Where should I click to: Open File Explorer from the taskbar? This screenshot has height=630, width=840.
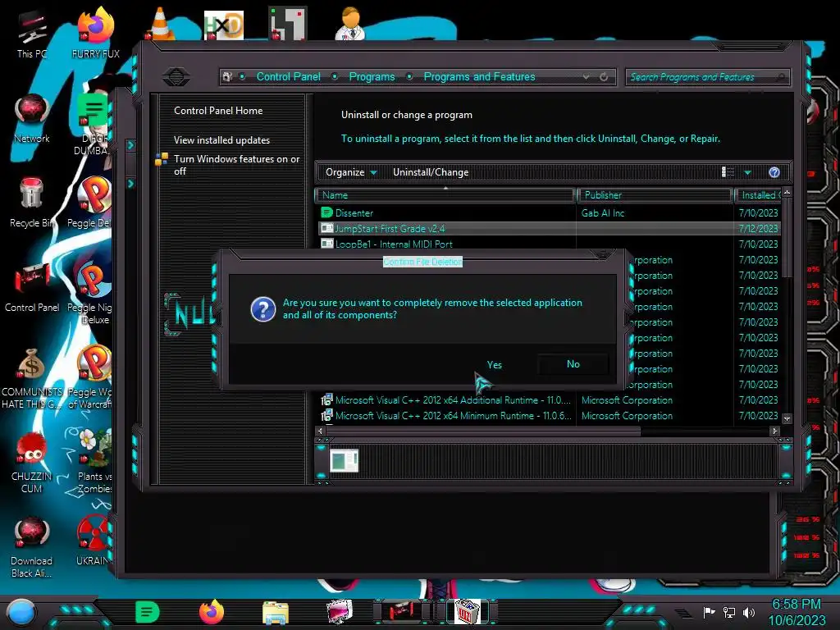tap(276, 613)
